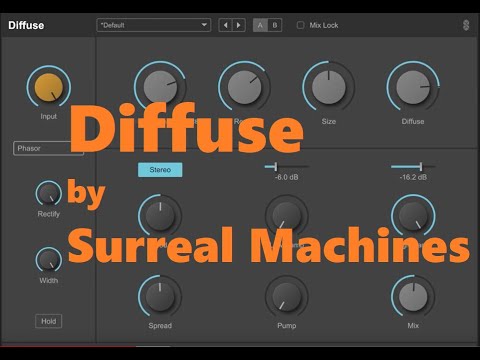Click the large Diffuse knob
480x360 pixels.
413,87
